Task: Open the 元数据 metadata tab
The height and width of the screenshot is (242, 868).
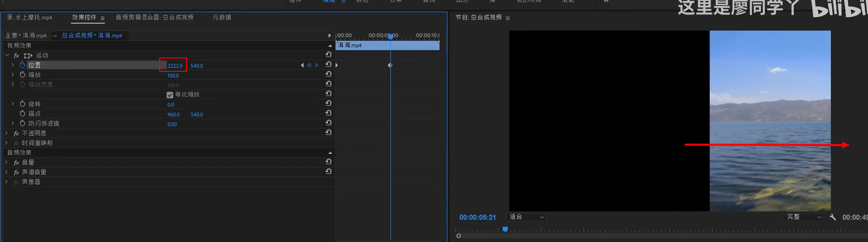Action: click(222, 18)
